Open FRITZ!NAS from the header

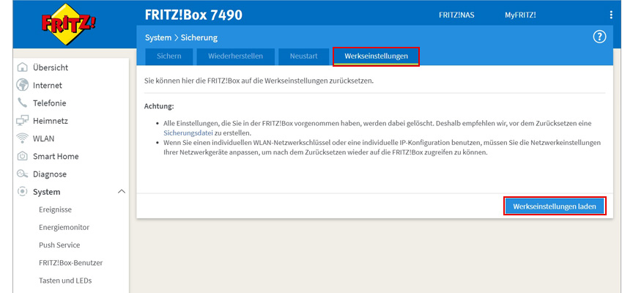click(456, 15)
